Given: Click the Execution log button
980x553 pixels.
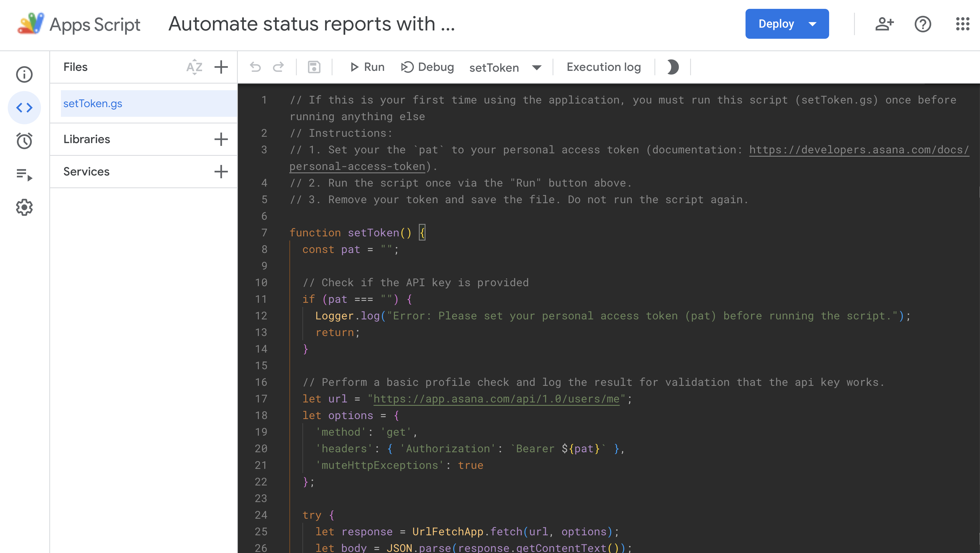Looking at the screenshot, I should click(x=604, y=67).
